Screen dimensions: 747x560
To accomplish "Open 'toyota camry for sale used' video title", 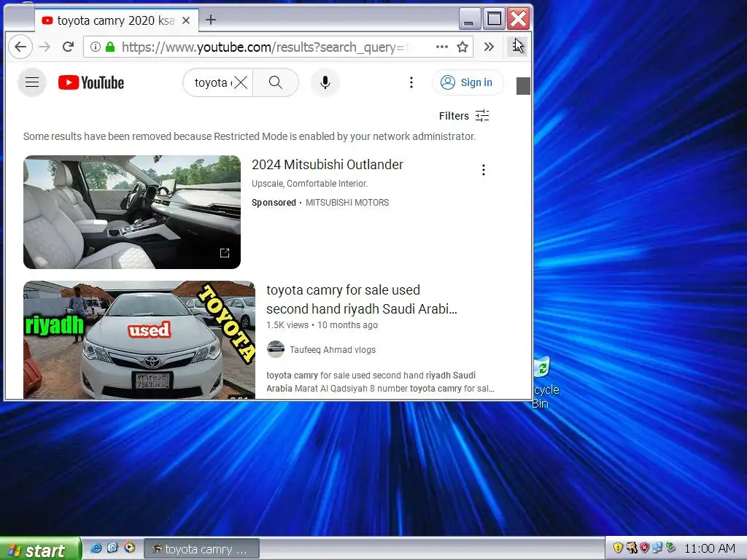I will click(x=362, y=300).
